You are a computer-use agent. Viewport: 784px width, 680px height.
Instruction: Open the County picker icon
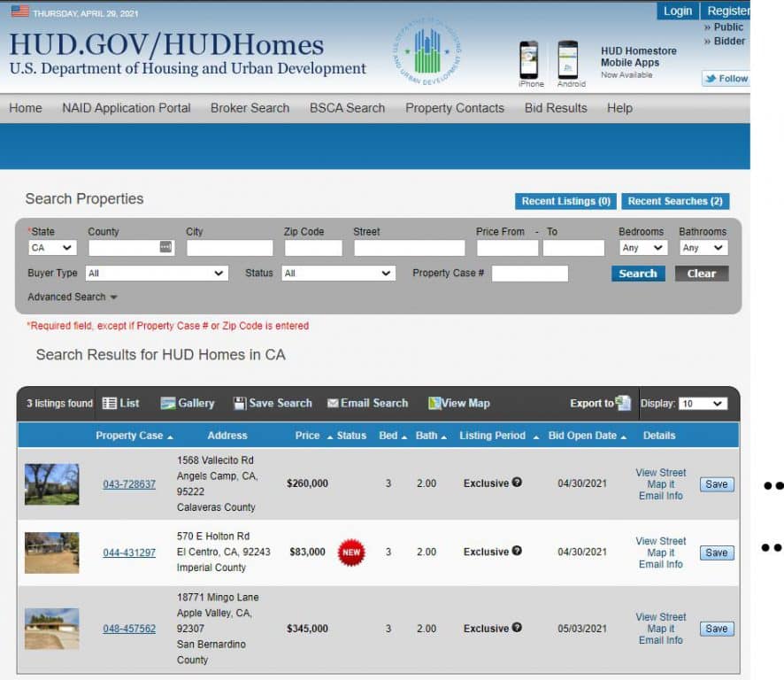point(165,247)
